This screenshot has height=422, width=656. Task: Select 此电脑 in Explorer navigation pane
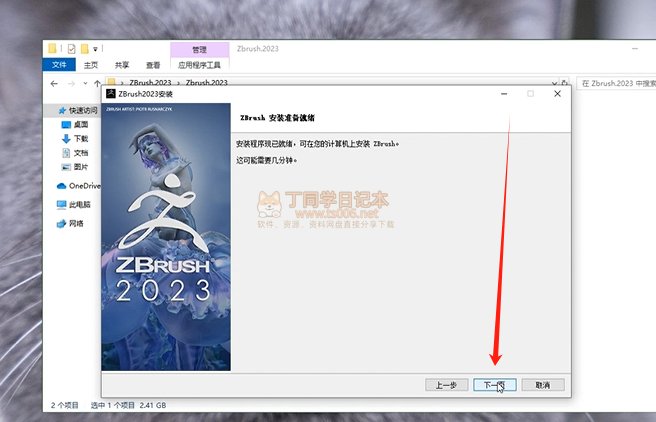point(79,205)
